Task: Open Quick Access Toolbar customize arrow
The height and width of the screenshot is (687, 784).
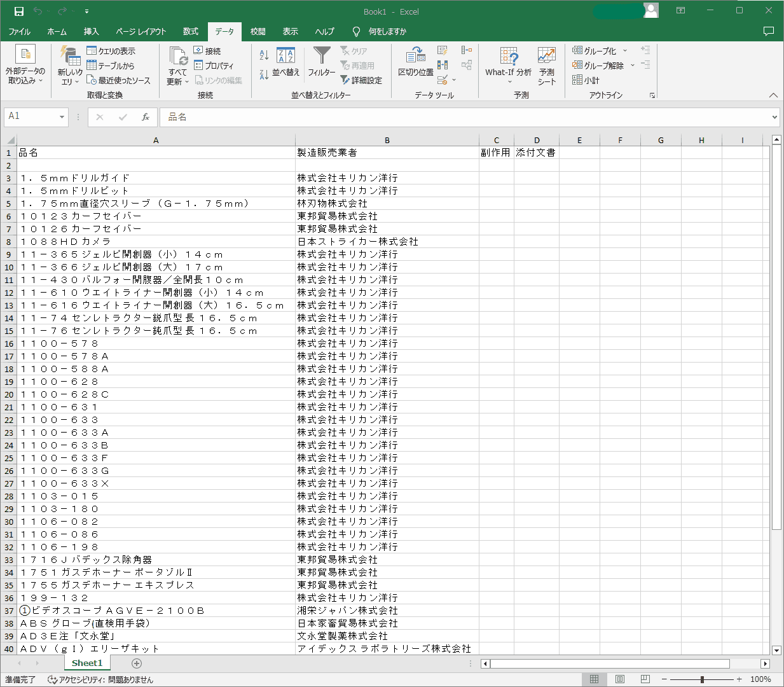Action: click(86, 11)
